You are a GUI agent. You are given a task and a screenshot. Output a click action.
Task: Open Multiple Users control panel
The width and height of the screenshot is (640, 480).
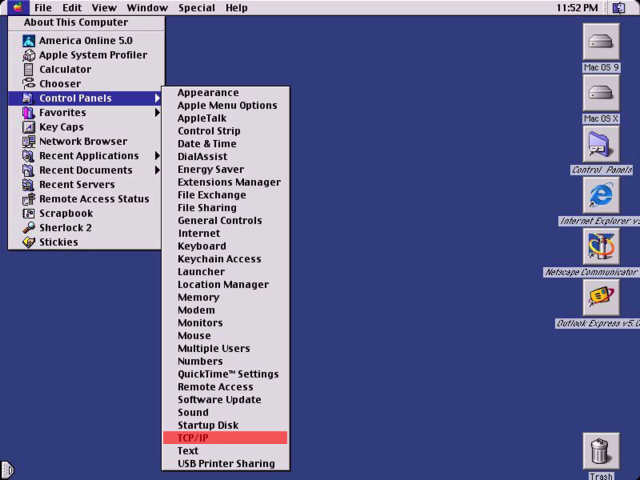(225, 349)
